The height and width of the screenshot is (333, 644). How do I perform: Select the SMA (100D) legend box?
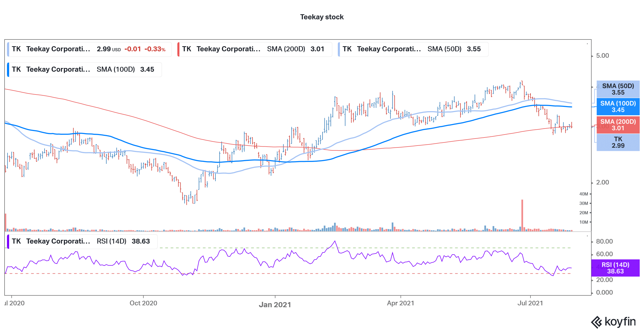pos(84,70)
